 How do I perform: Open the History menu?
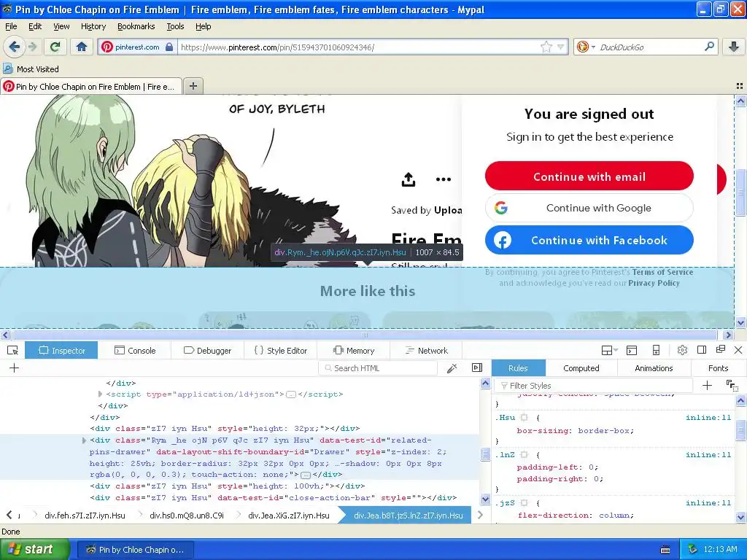[93, 26]
